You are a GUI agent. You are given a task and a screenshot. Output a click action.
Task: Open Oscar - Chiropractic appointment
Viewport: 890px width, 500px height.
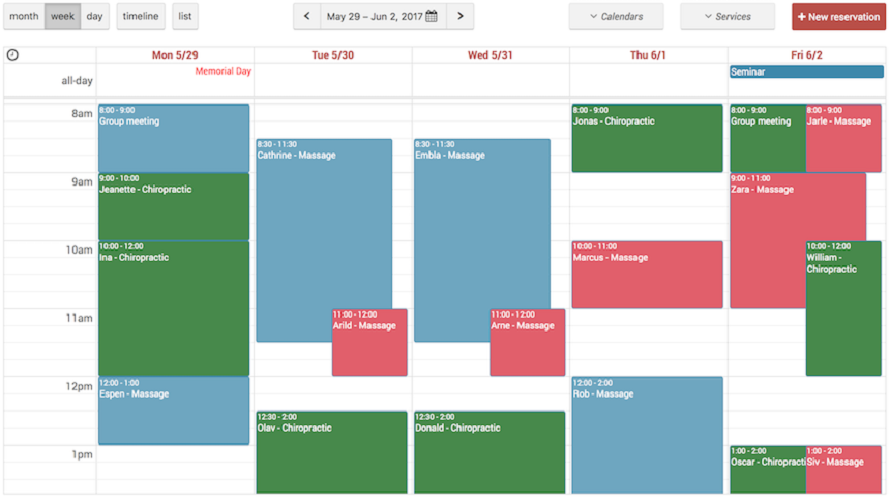click(x=767, y=469)
